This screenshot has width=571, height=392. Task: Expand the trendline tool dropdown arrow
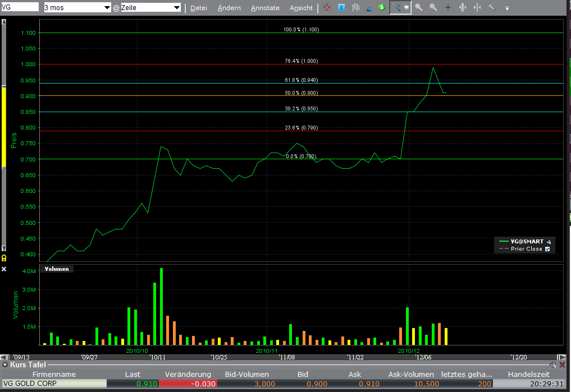[x=406, y=8]
